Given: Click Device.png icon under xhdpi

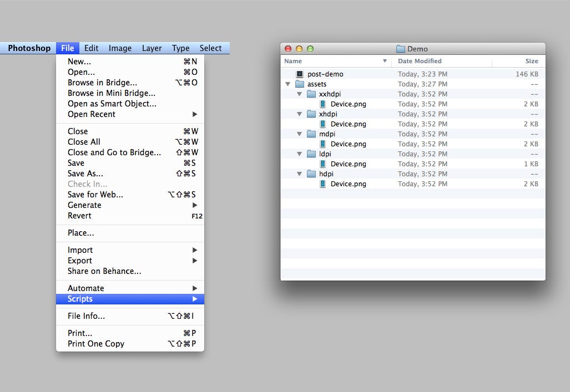Looking at the screenshot, I should click(x=323, y=124).
